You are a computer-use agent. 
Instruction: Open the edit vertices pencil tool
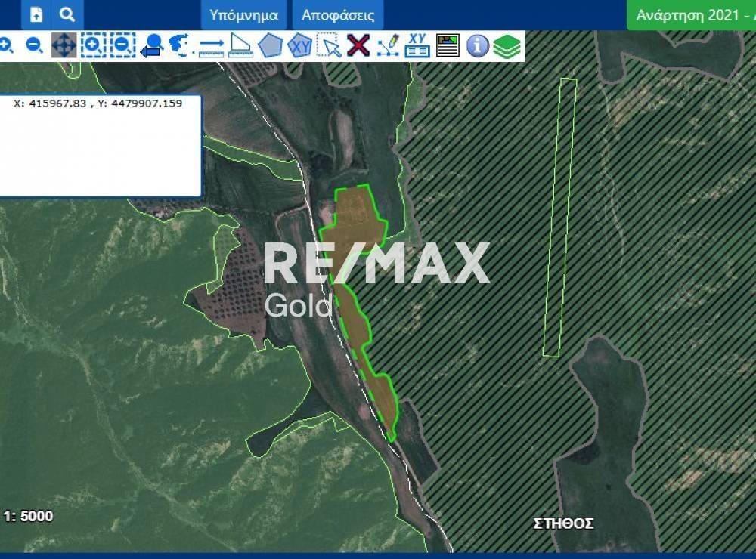[x=388, y=45]
